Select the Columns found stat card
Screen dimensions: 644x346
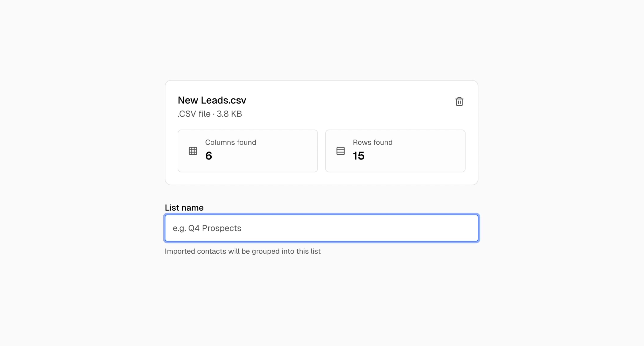(248, 151)
